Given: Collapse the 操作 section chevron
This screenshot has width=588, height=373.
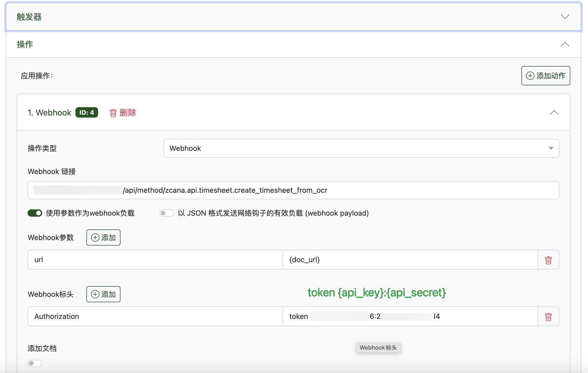Looking at the screenshot, I should 565,44.
